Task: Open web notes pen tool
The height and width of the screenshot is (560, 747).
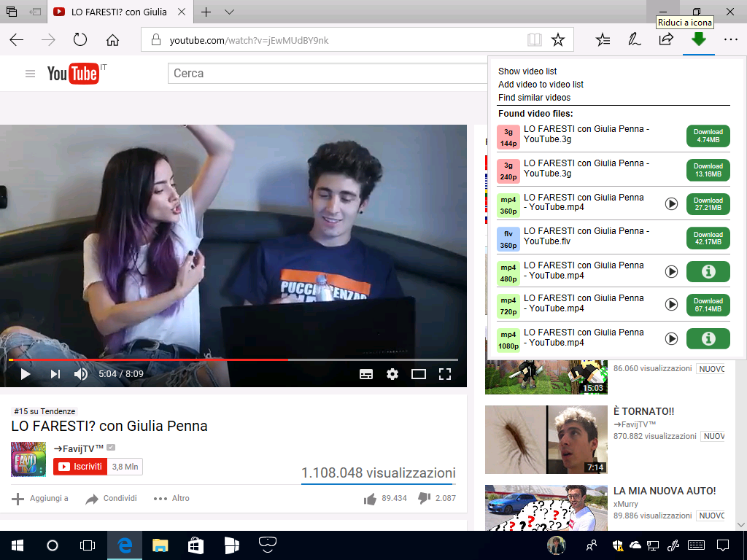Action: tap(634, 40)
